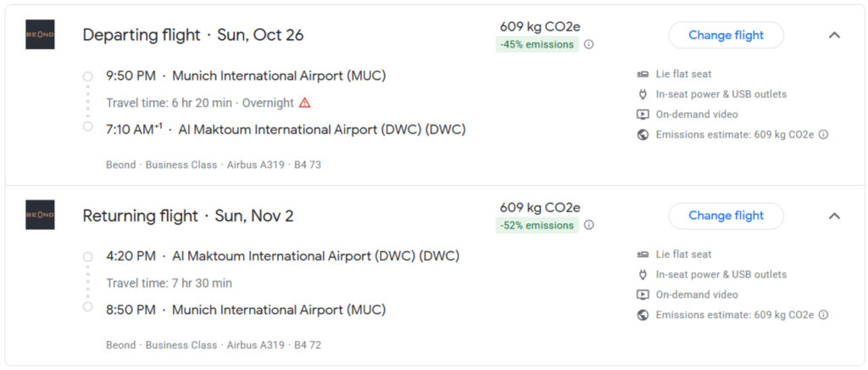
Task: Click info icon after departing emissions estimate
Action: (x=823, y=135)
